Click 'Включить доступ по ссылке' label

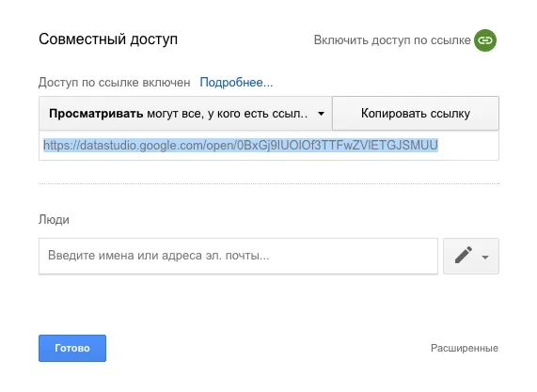(x=392, y=40)
